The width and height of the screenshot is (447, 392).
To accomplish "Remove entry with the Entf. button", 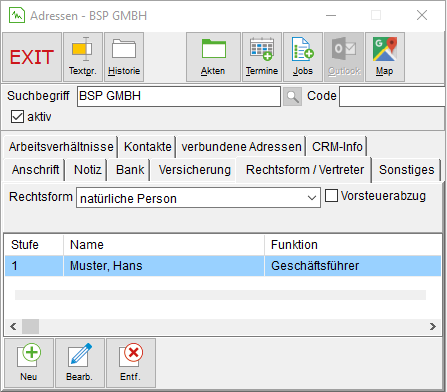I will point(131,363).
